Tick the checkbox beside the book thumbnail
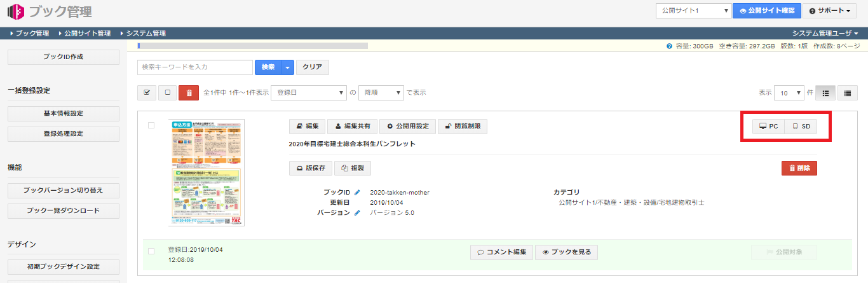868x283 pixels. coord(151,125)
